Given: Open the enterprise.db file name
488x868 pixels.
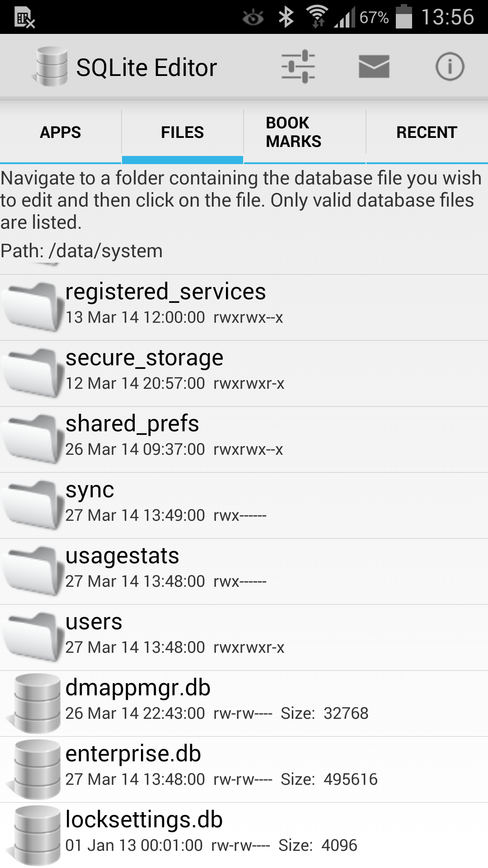Looking at the screenshot, I should 133,754.
